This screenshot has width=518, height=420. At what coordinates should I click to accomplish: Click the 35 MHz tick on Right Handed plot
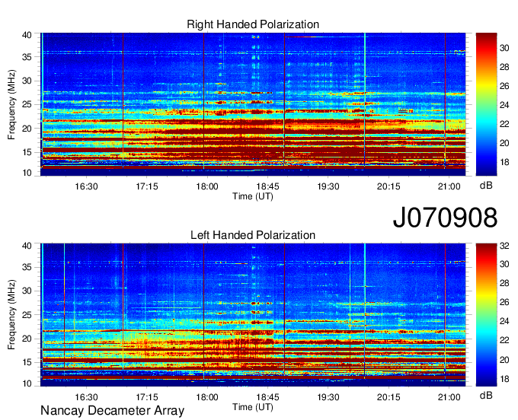[x=27, y=57]
